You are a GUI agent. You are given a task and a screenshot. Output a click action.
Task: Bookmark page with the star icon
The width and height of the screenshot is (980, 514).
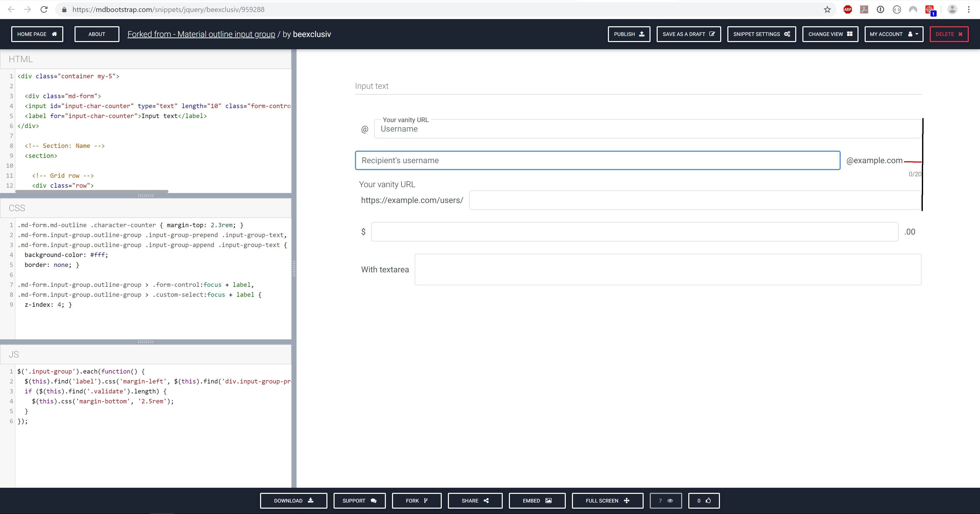[827, 9]
